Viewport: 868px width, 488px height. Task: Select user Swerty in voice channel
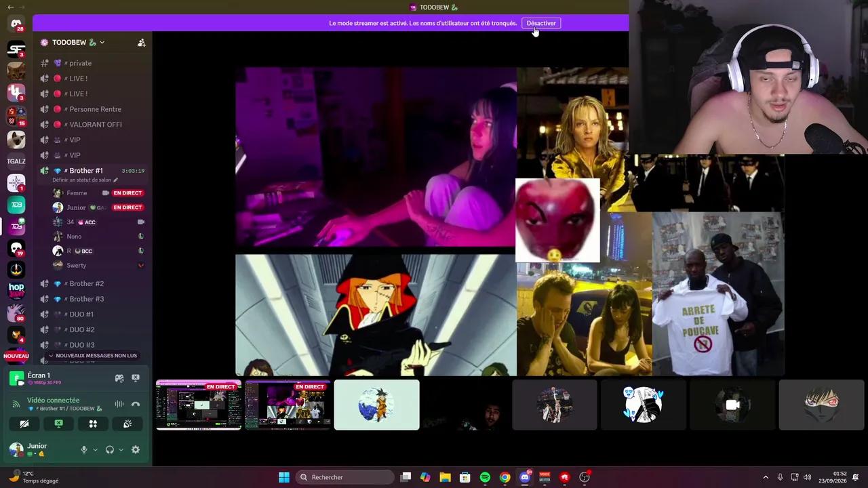click(x=98, y=266)
